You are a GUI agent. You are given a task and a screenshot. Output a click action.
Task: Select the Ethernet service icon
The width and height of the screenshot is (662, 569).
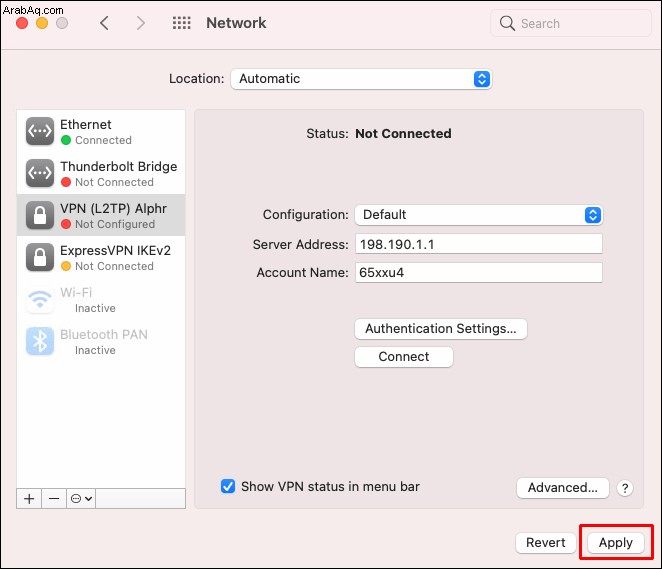(40, 131)
